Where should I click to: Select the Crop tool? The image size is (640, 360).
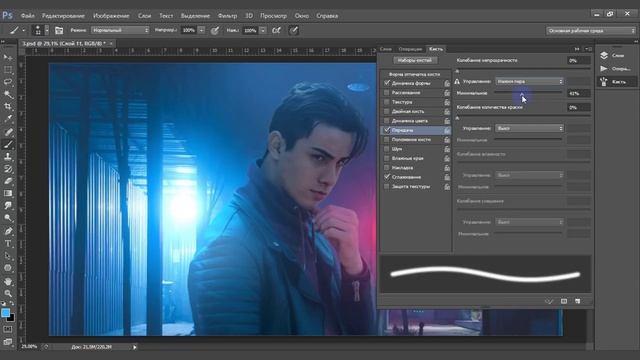(x=7, y=107)
